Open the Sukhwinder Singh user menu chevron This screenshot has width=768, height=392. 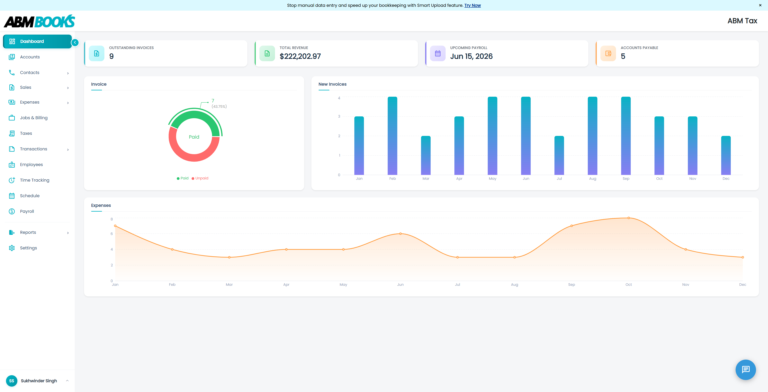(x=67, y=381)
